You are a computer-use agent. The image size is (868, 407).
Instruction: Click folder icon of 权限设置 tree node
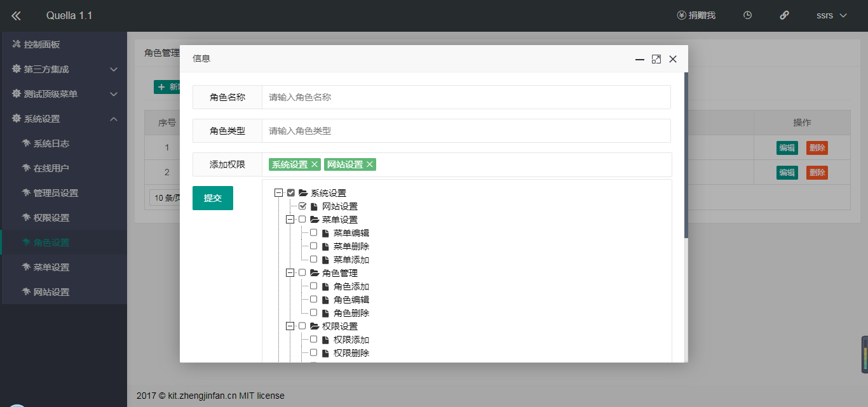click(315, 326)
